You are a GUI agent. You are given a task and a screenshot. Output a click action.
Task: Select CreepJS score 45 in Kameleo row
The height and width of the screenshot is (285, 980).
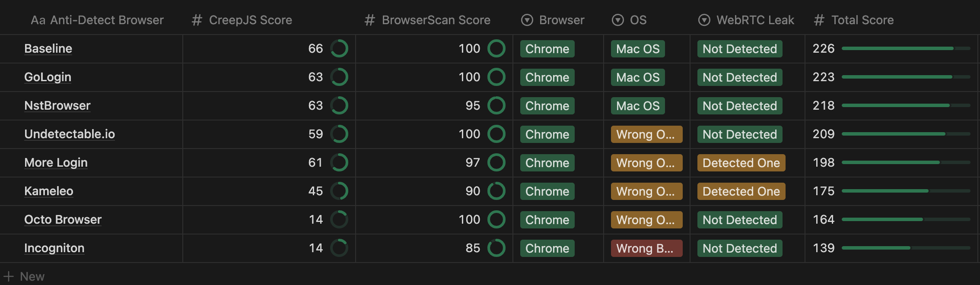pyautogui.click(x=315, y=191)
